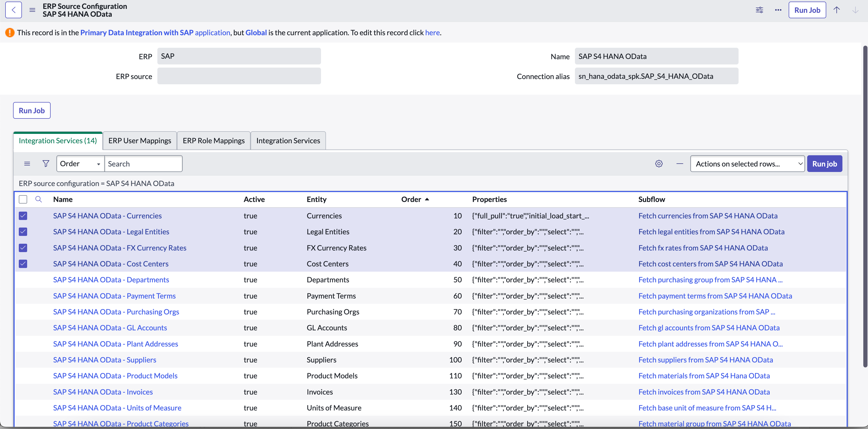Click the Subflow column header
The image size is (868, 429).
(651, 199)
